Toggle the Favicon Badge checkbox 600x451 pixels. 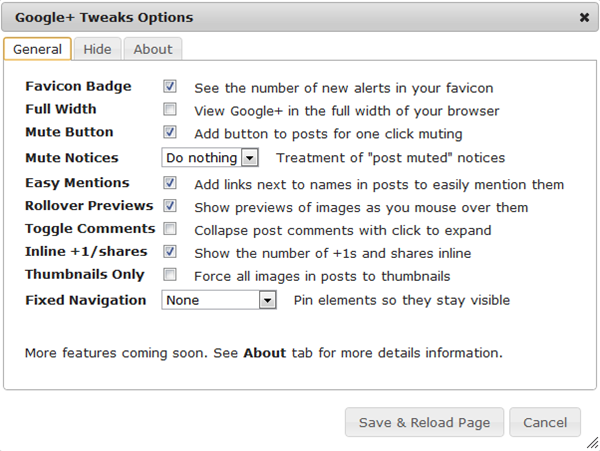click(170, 87)
